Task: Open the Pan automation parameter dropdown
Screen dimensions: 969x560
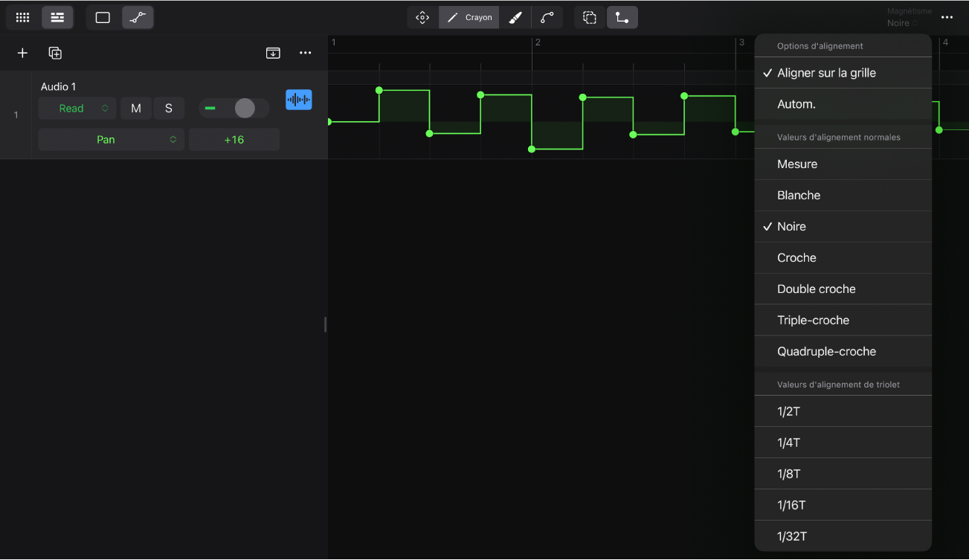Action: point(111,140)
